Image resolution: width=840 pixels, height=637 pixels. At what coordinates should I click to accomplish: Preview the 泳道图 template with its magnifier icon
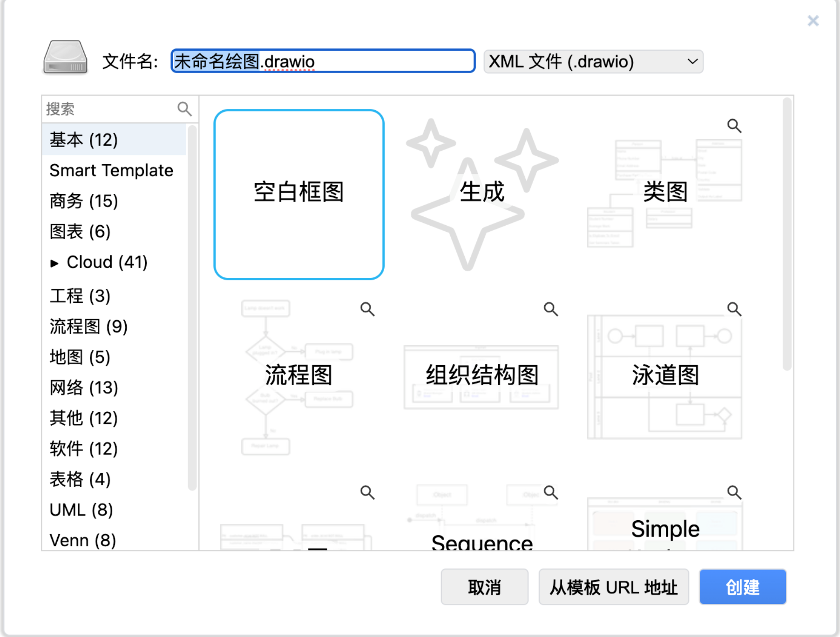tap(734, 309)
